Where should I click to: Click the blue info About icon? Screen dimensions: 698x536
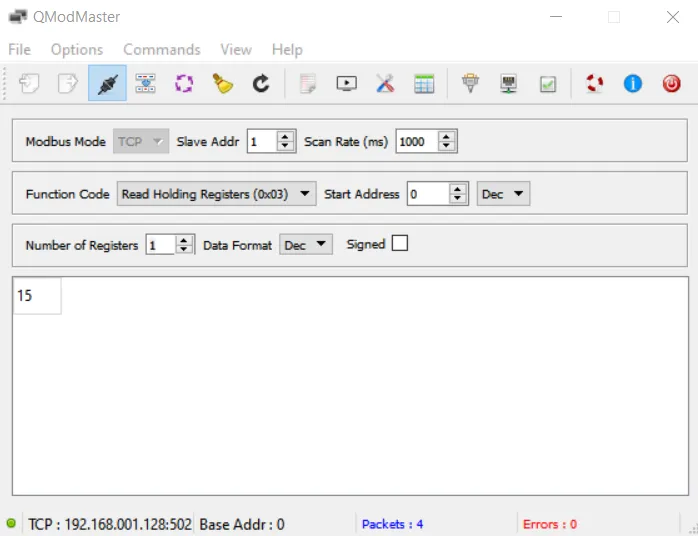[632, 84]
